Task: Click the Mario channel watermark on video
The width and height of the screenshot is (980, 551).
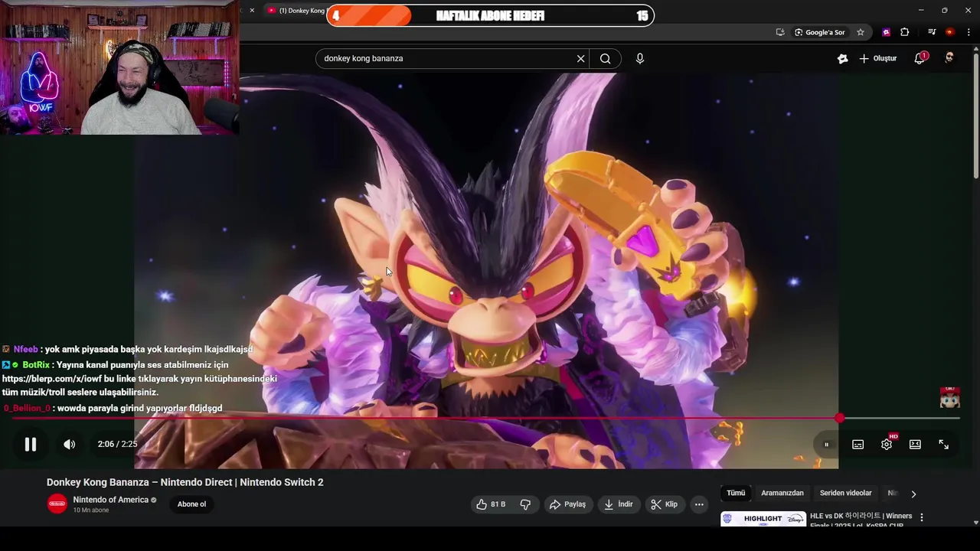Action: (x=949, y=397)
